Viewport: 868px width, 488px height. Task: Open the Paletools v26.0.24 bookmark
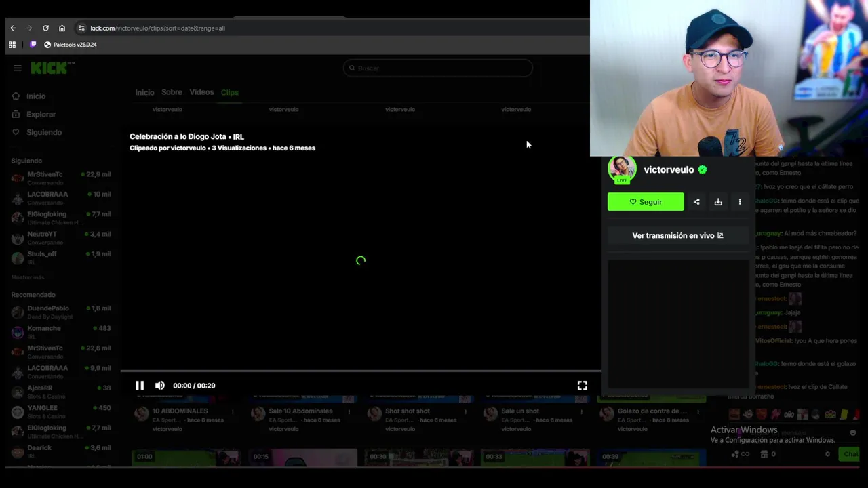pos(70,45)
